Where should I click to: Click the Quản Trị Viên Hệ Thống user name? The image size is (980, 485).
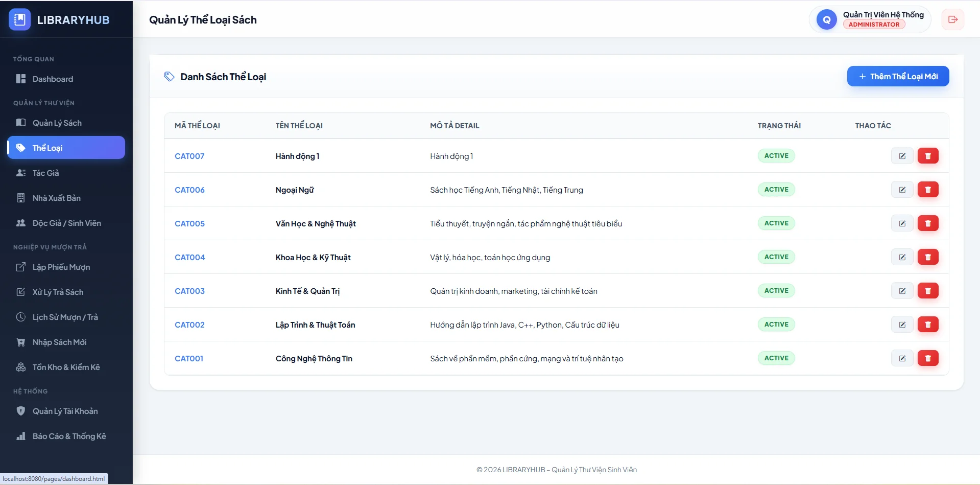pyautogui.click(x=883, y=14)
